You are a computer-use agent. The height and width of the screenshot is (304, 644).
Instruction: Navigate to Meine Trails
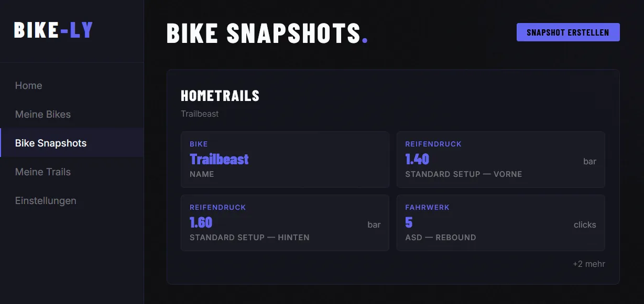(x=42, y=172)
